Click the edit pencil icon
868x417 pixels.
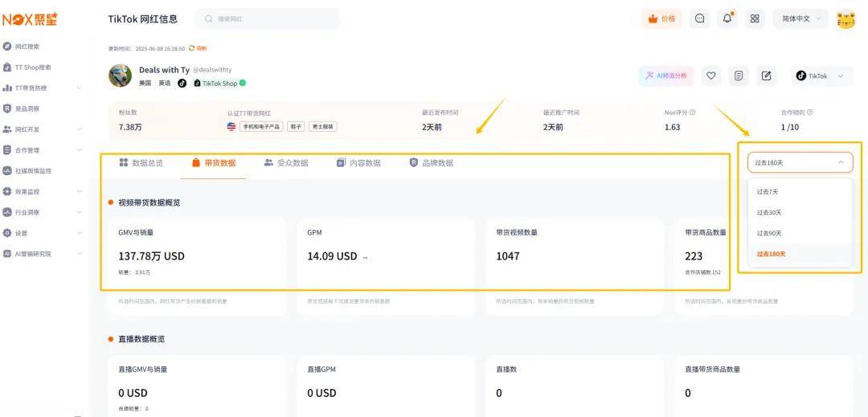click(766, 76)
